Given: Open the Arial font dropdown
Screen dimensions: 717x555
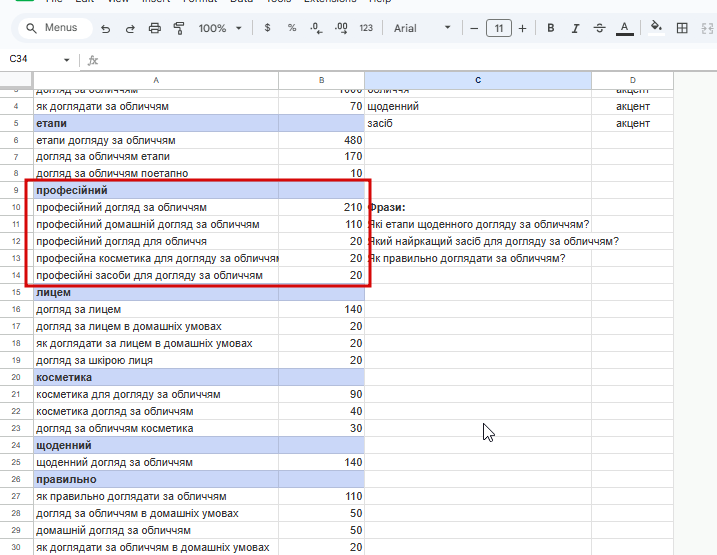Looking at the screenshot, I should (x=422, y=28).
